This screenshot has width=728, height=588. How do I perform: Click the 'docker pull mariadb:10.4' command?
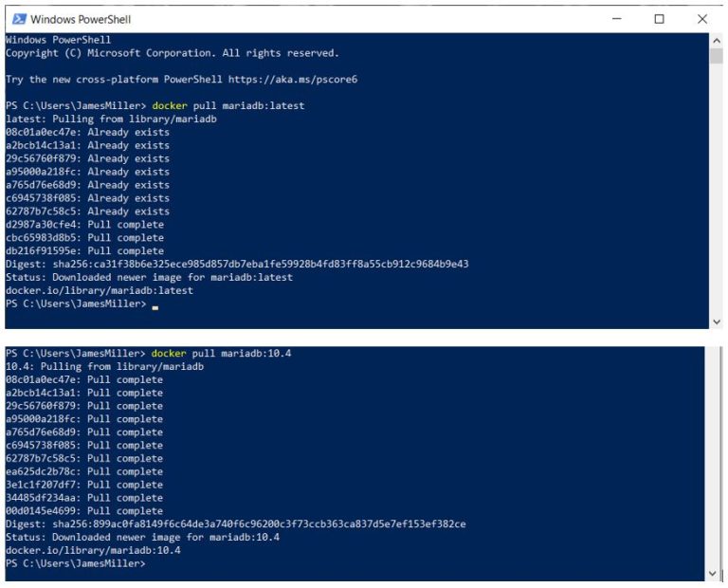pyautogui.click(x=221, y=354)
